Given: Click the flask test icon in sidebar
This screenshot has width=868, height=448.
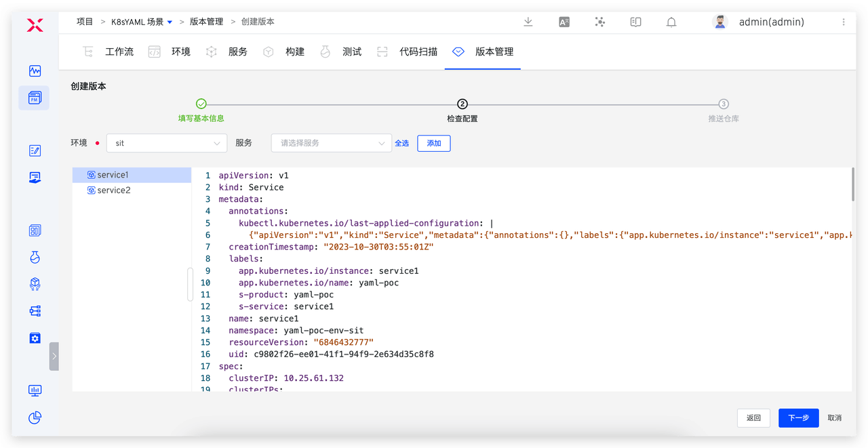Looking at the screenshot, I should coord(35,257).
